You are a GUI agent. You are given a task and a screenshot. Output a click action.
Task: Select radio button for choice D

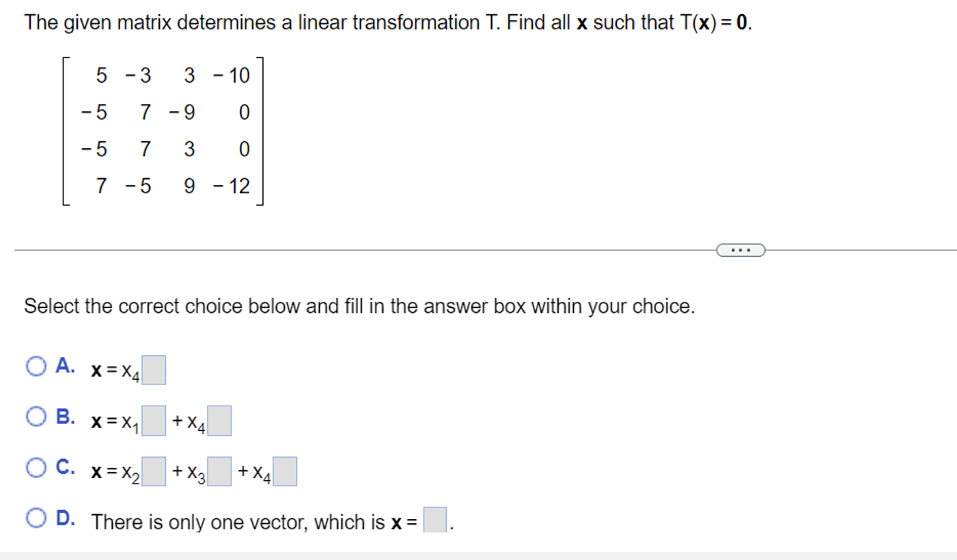[x=36, y=518]
